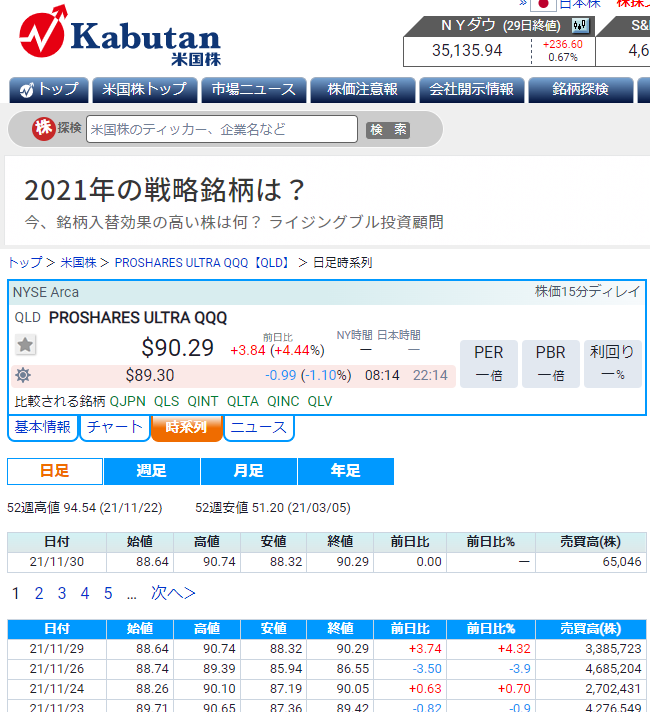Viewport: 650px width, 712px height.
Task: Open compared ticker QINC
Action: click(x=283, y=401)
